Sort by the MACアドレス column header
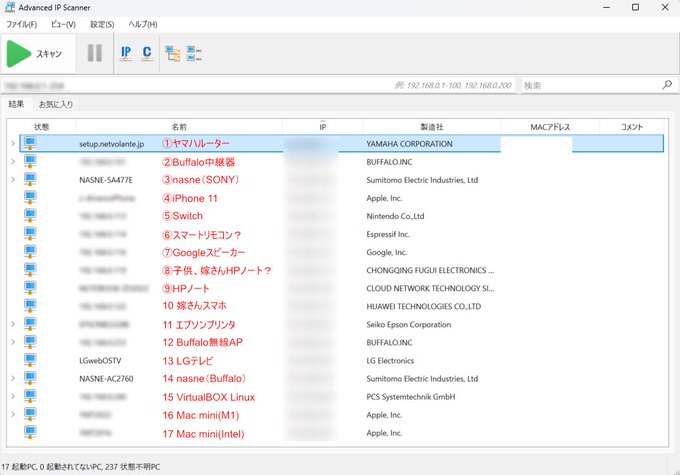 (550, 127)
